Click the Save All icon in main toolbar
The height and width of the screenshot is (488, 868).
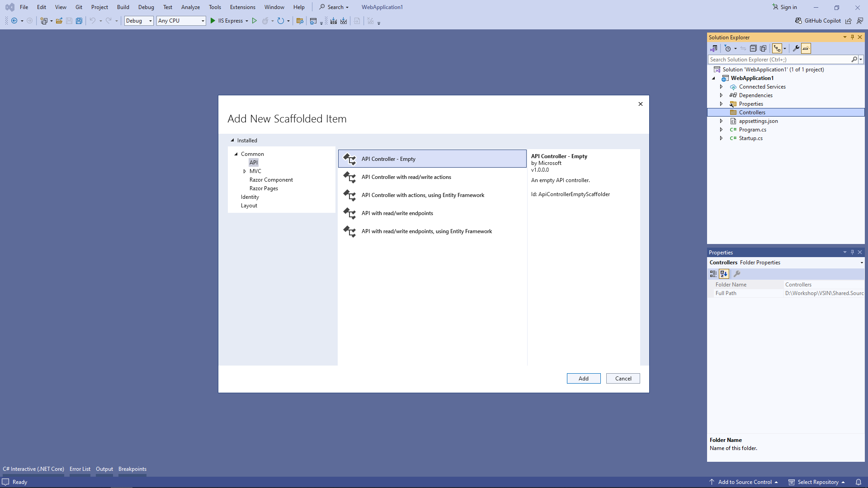pos(79,21)
